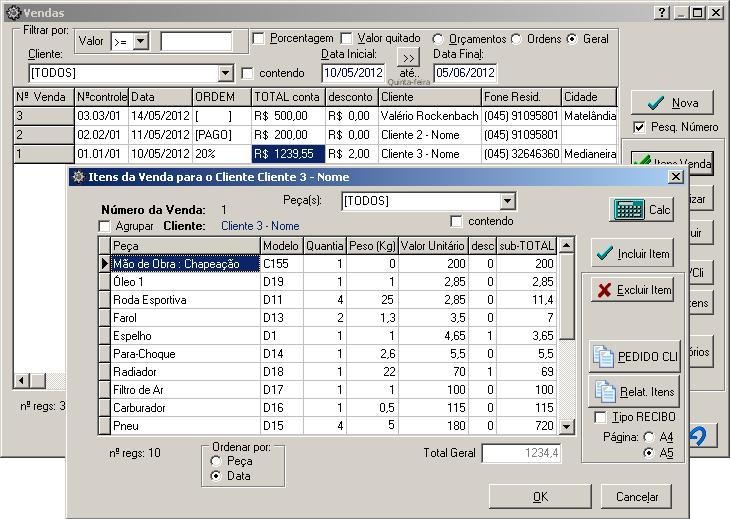This screenshot has height=519, width=731.
Task: Expand the Peça(s) dropdown list
Action: (507, 201)
